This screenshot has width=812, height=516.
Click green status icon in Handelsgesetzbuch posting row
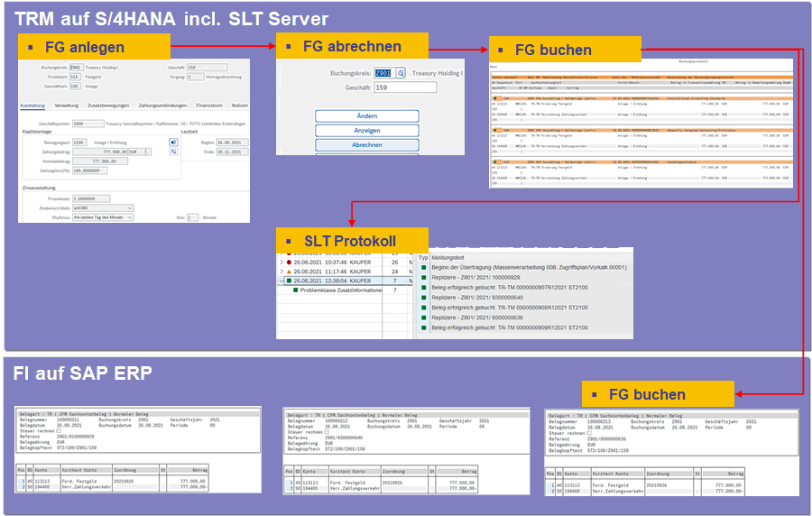click(x=495, y=162)
